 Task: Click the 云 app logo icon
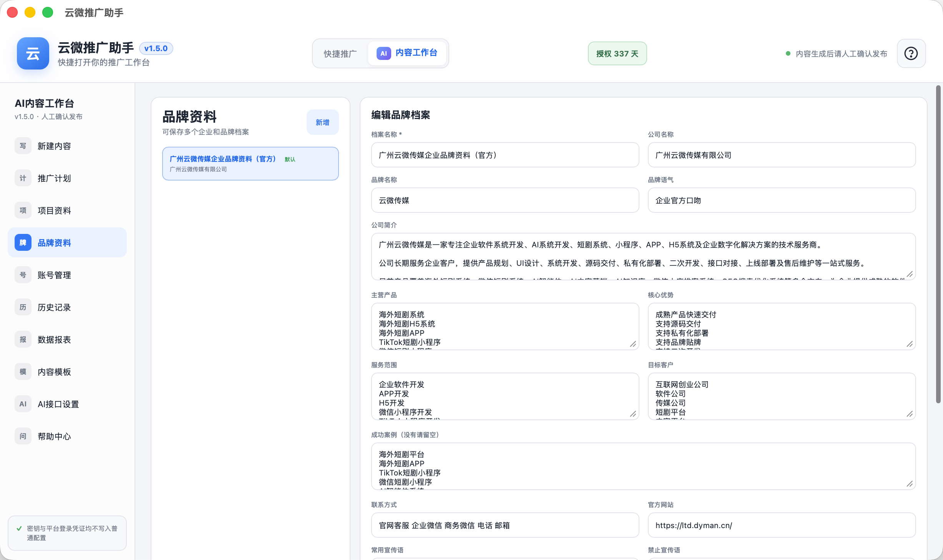tap(33, 53)
